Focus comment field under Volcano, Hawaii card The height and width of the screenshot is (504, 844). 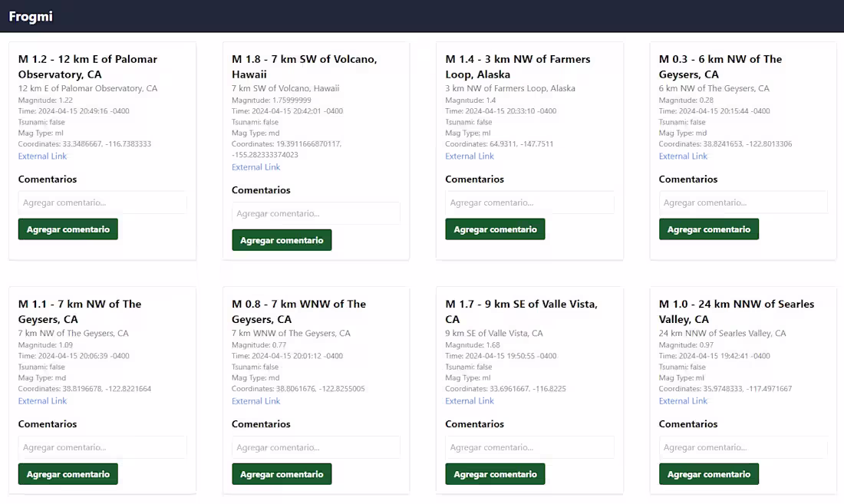315,213
